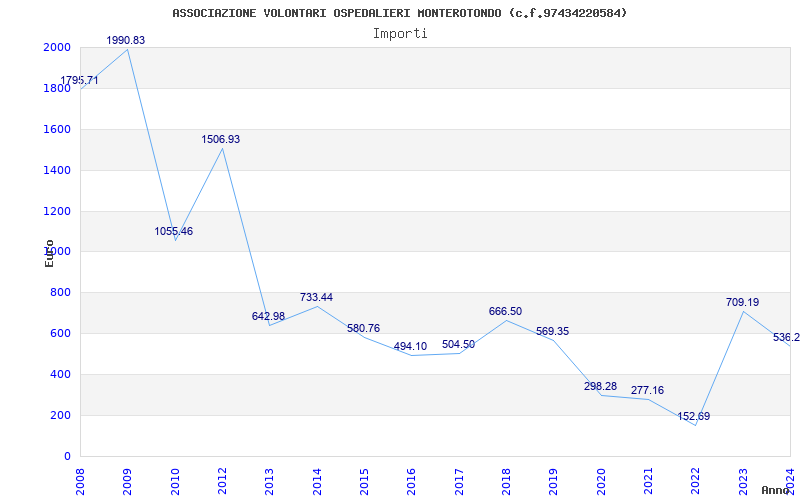
Task: Click x-axis year 2012
Action: pyautogui.click(x=222, y=481)
